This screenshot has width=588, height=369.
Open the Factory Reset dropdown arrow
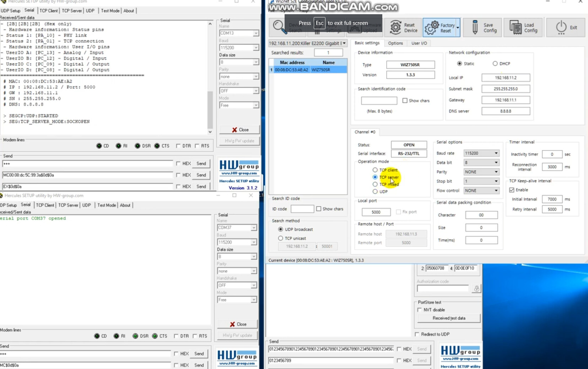(458, 28)
